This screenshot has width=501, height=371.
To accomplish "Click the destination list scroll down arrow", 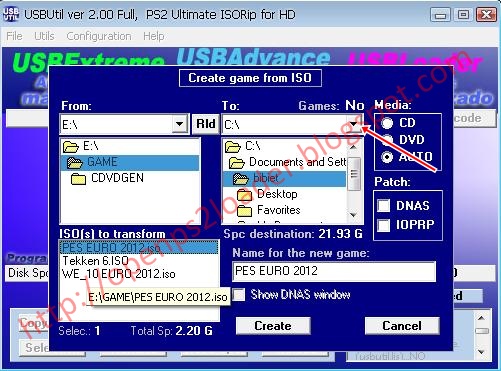I will click(354, 215).
